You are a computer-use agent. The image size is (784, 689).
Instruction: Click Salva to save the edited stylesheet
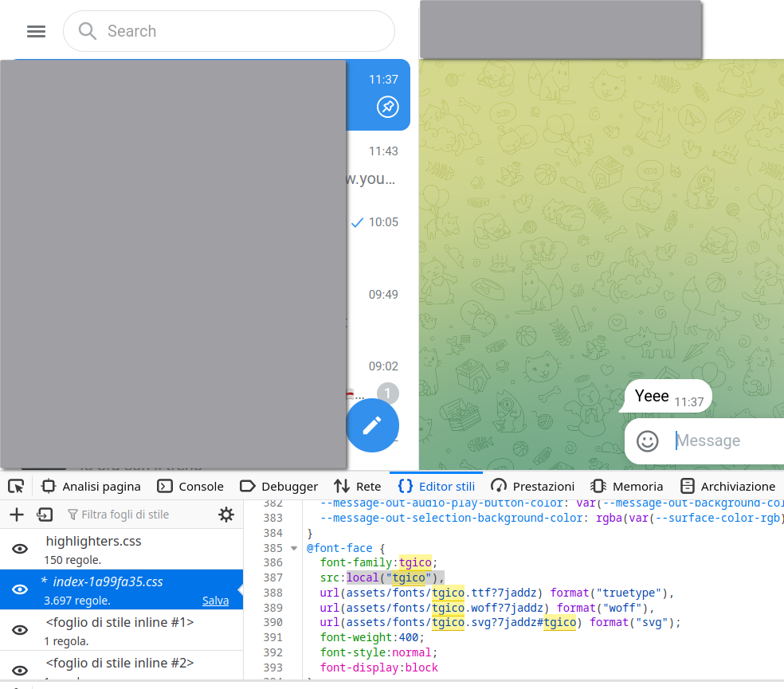click(215, 600)
